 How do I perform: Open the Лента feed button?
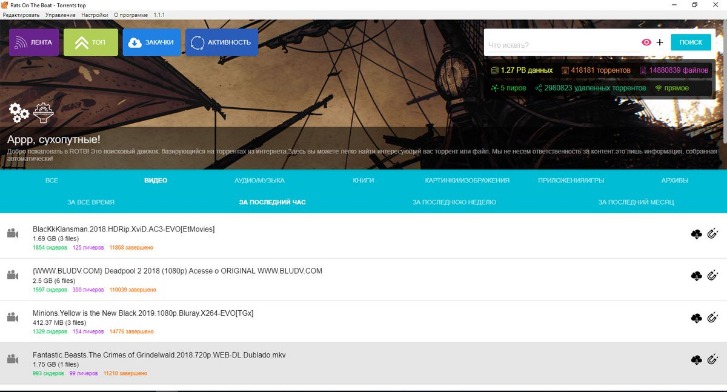click(x=34, y=42)
